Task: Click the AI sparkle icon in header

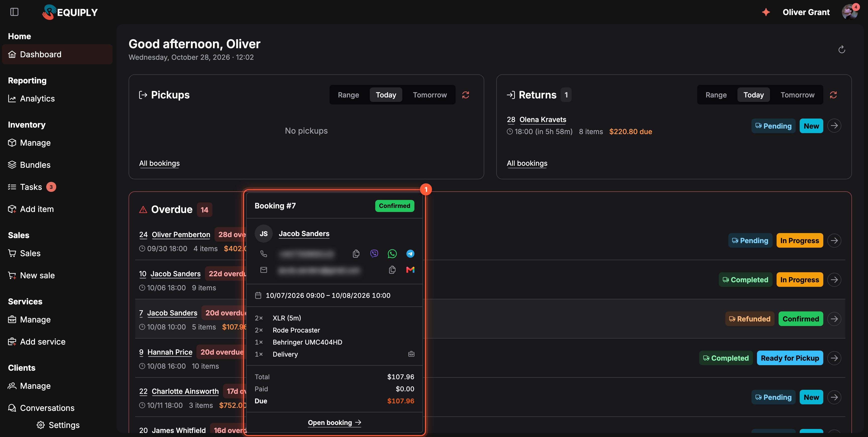Action: [x=766, y=12]
